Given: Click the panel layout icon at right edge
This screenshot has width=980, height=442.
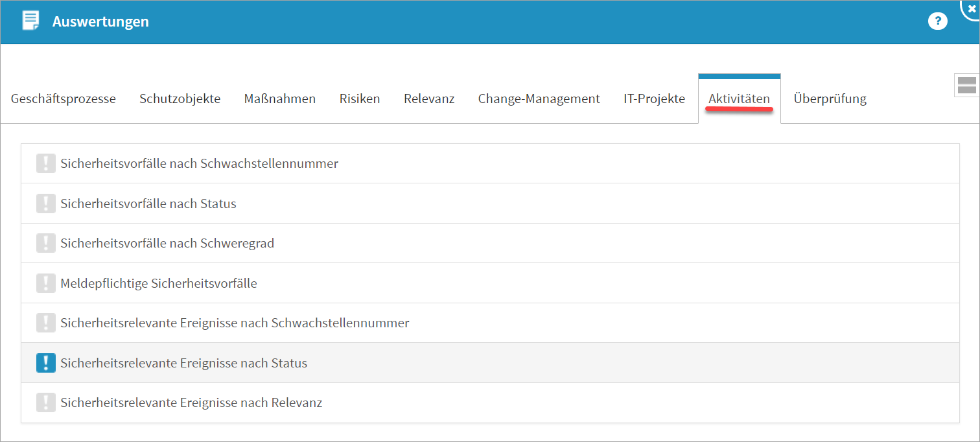Looking at the screenshot, I should coord(966,85).
